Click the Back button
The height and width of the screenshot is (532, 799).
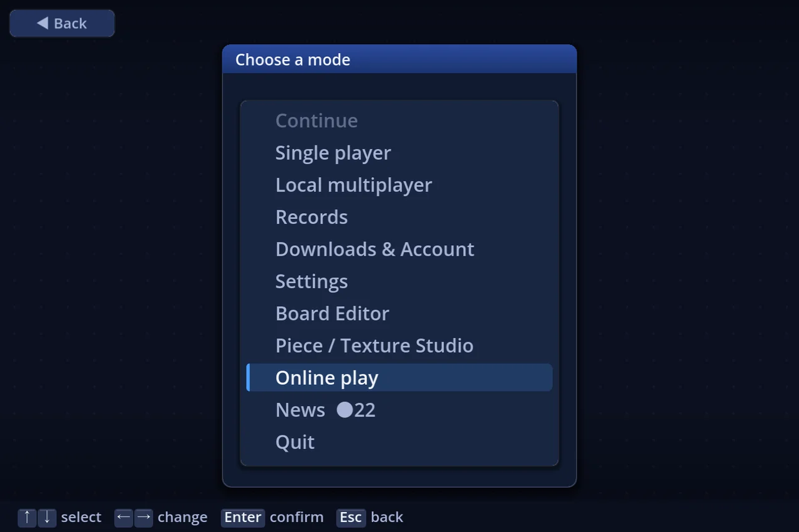(62, 23)
